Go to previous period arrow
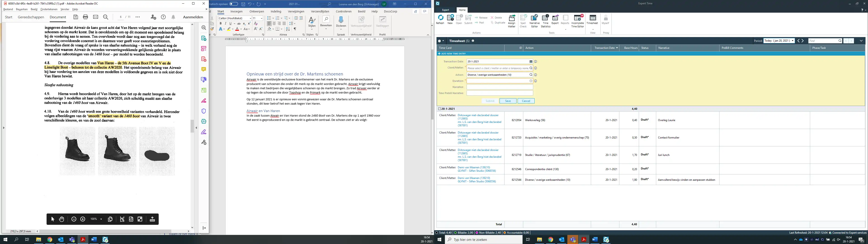 pyautogui.click(x=798, y=41)
